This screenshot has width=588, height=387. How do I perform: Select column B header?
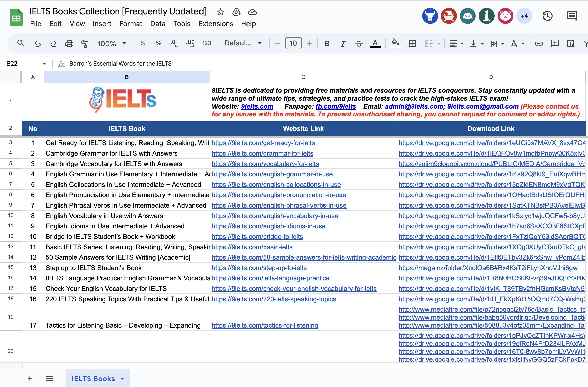(127, 77)
